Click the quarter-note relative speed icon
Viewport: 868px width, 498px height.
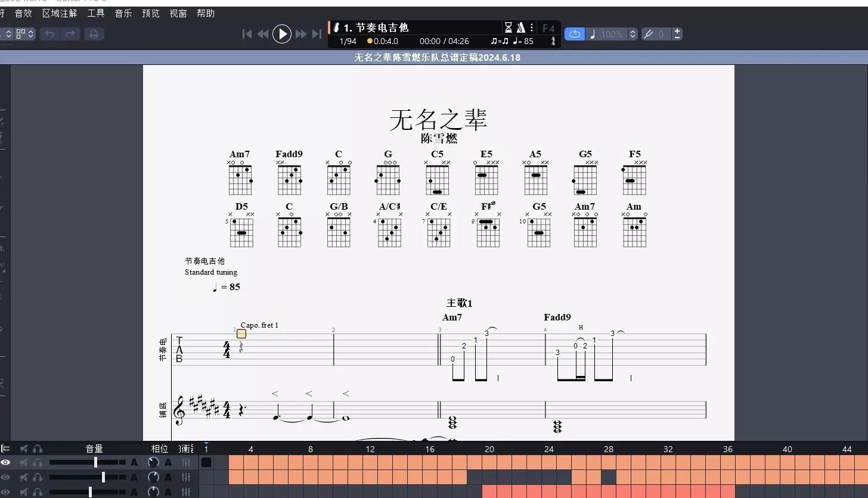point(593,34)
